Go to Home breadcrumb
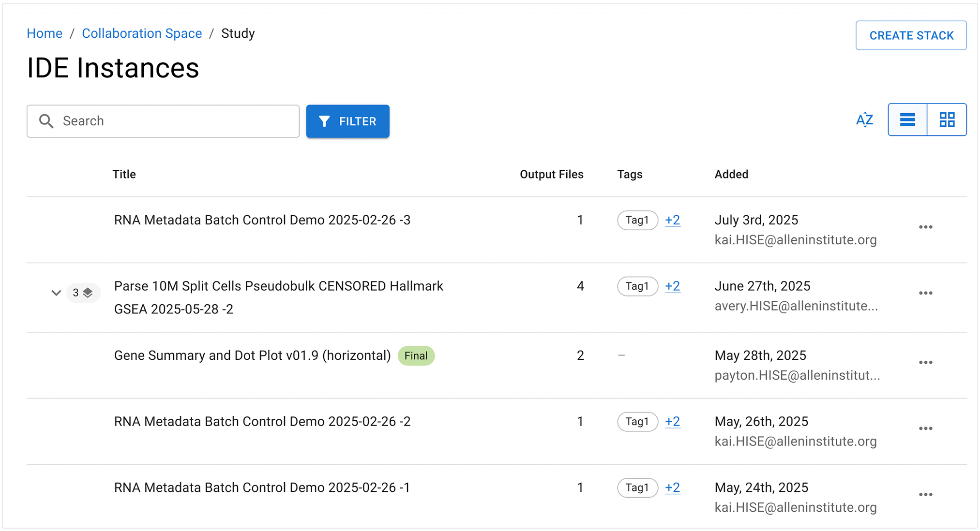 tap(45, 33)
